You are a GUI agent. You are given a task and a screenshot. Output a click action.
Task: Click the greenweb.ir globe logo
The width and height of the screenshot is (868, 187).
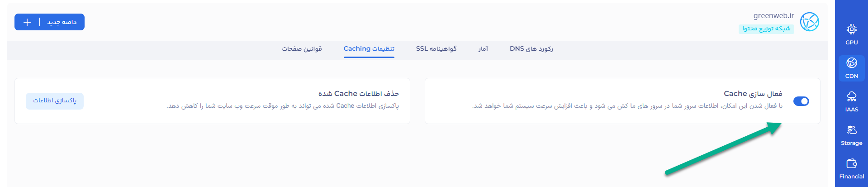point(809,22)
